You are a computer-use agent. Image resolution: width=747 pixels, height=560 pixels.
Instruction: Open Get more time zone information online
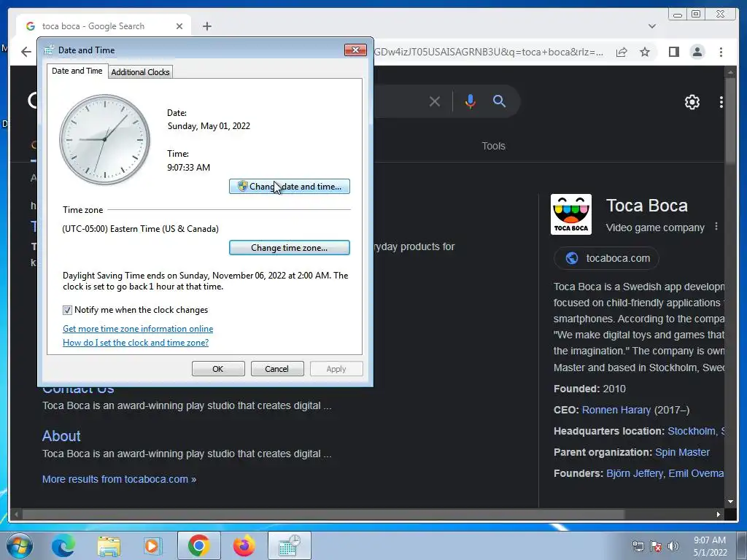point(138,329)
